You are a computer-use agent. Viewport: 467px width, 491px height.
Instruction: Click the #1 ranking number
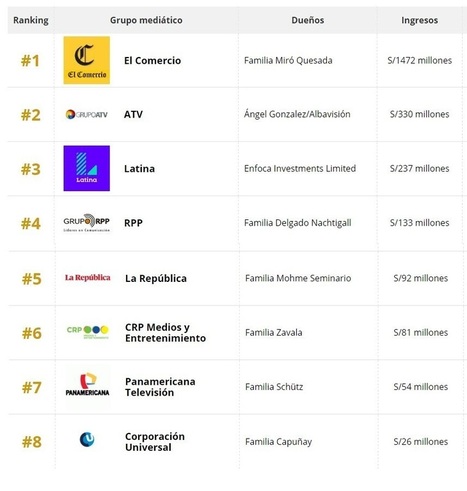click(30, 61)
